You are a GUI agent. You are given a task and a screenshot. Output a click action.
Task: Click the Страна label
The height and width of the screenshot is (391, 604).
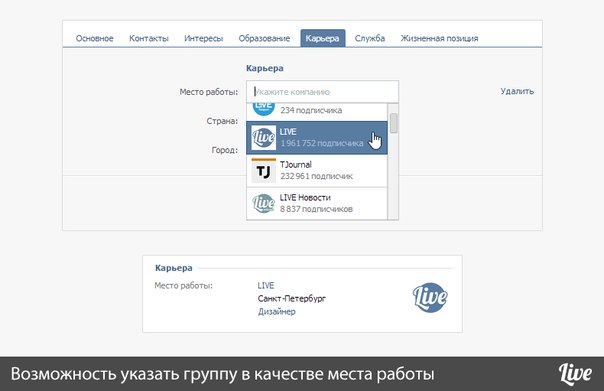(222, 121)
